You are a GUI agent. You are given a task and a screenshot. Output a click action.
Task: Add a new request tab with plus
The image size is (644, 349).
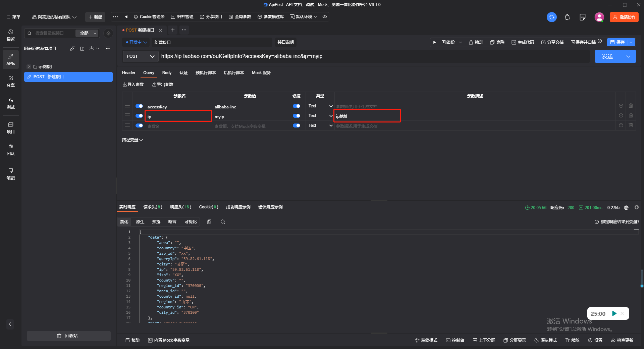click(173, 30)
